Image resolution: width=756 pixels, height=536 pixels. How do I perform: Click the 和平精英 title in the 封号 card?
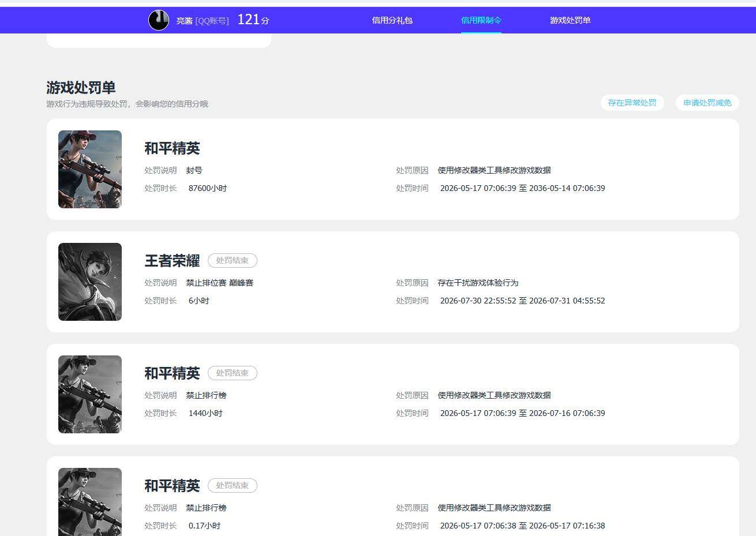(x=172, y=148)
